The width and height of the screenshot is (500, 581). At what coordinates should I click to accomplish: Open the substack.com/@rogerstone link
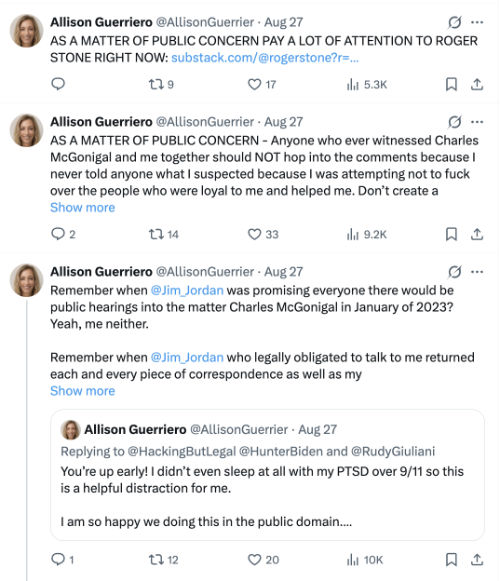click(x=265, y=58)
